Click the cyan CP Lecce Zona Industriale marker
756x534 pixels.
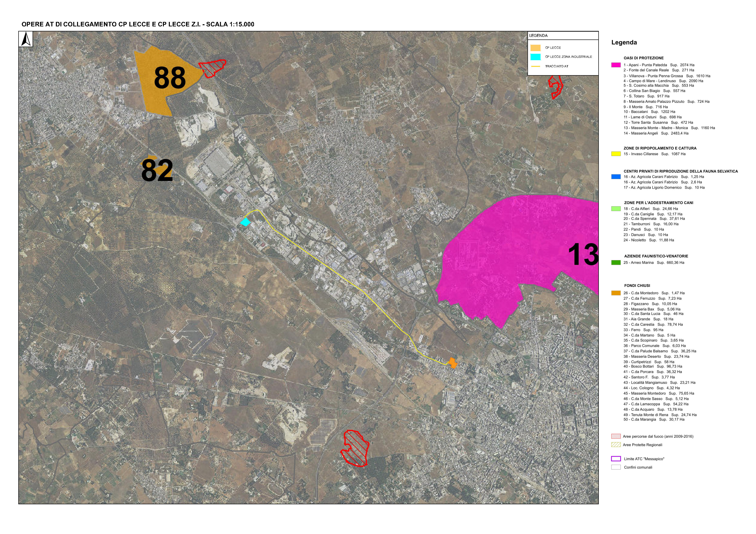point(245,222)
